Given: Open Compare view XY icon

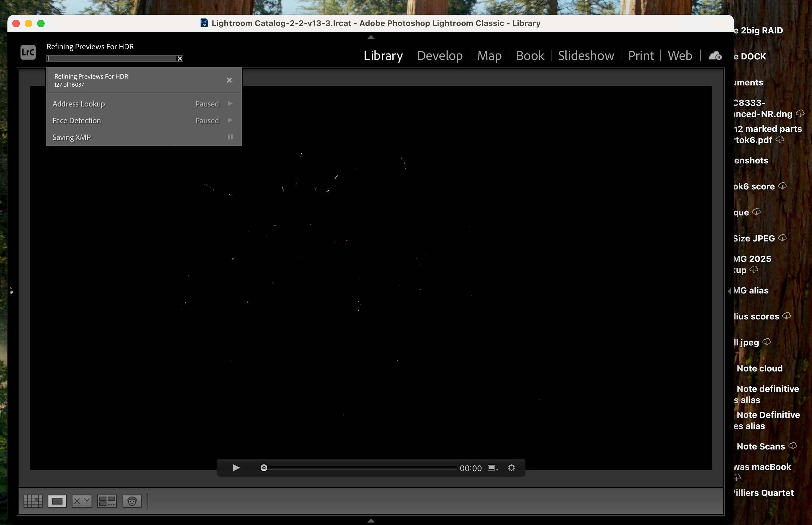Looking at the screenshot, I should coord(82,501).
